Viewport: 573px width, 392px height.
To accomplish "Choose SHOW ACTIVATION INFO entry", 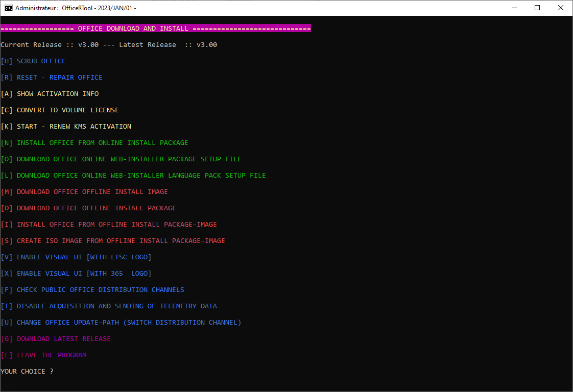I will coord(50,94).
